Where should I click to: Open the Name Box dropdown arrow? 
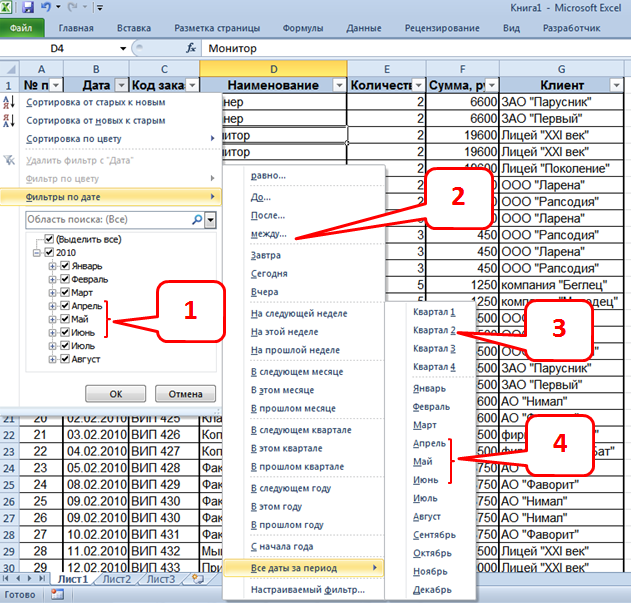pos(123,48)
